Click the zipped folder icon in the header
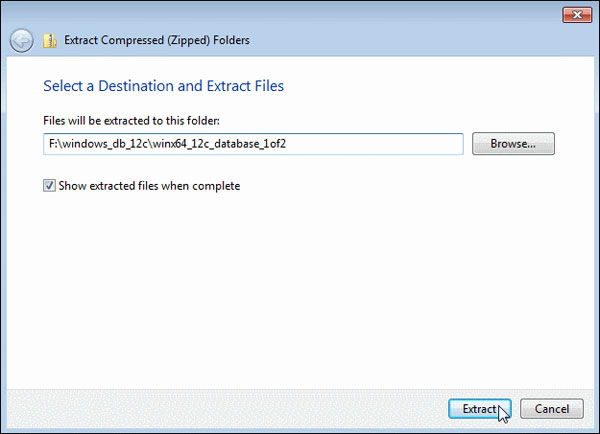This screenshot has width=600, height=434. (49, 41)
